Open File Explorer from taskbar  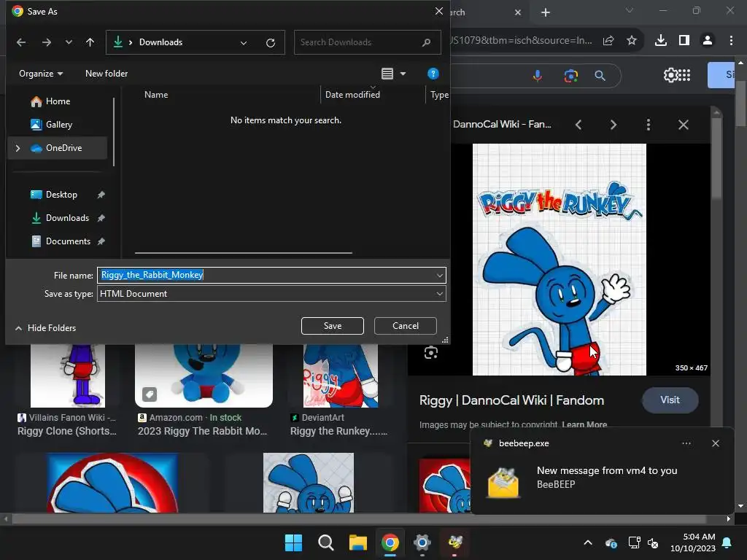tap(357, 542)
